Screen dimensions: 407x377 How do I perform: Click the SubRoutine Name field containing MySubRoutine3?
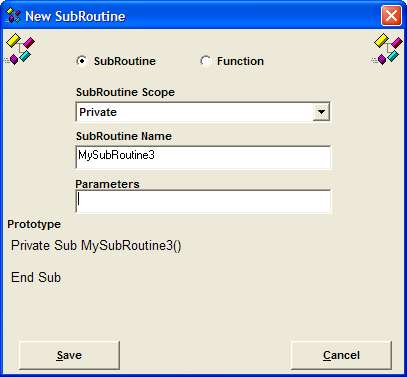(203, 157)
